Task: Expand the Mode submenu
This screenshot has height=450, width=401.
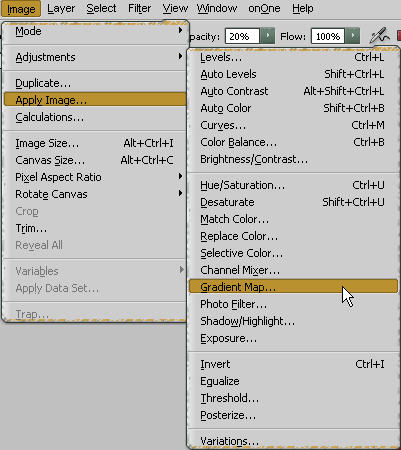Action: 95,31
